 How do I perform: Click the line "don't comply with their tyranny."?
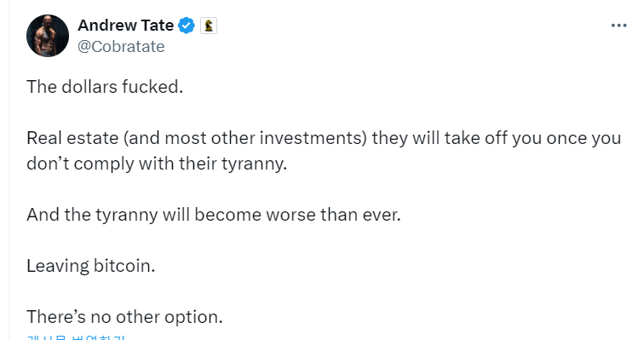(157, 164)
